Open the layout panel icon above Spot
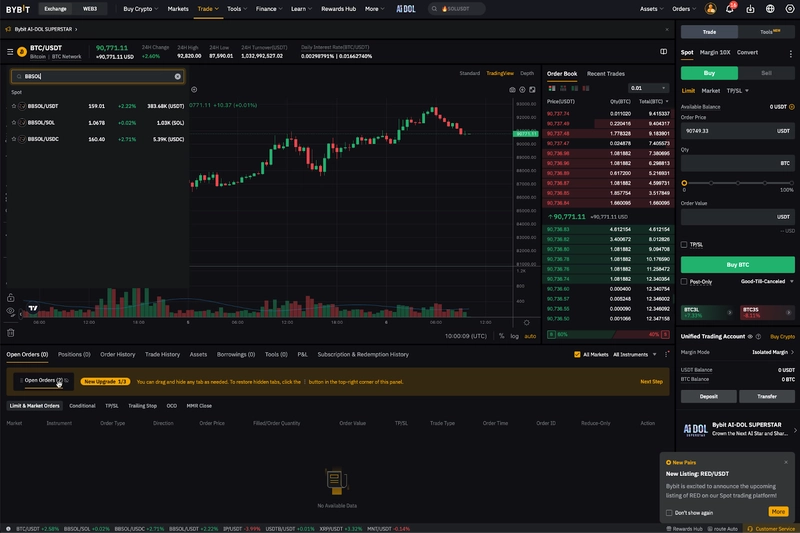 pos(664,52)
